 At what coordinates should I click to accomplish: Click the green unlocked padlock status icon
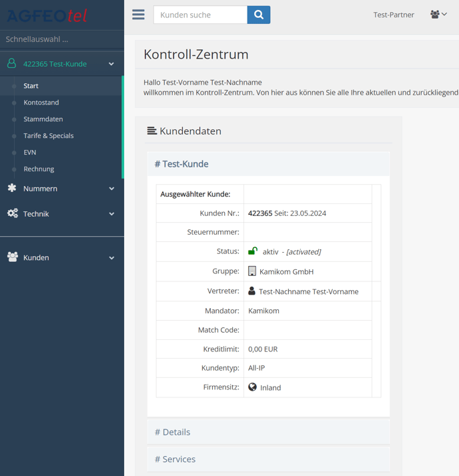(253, 251)
